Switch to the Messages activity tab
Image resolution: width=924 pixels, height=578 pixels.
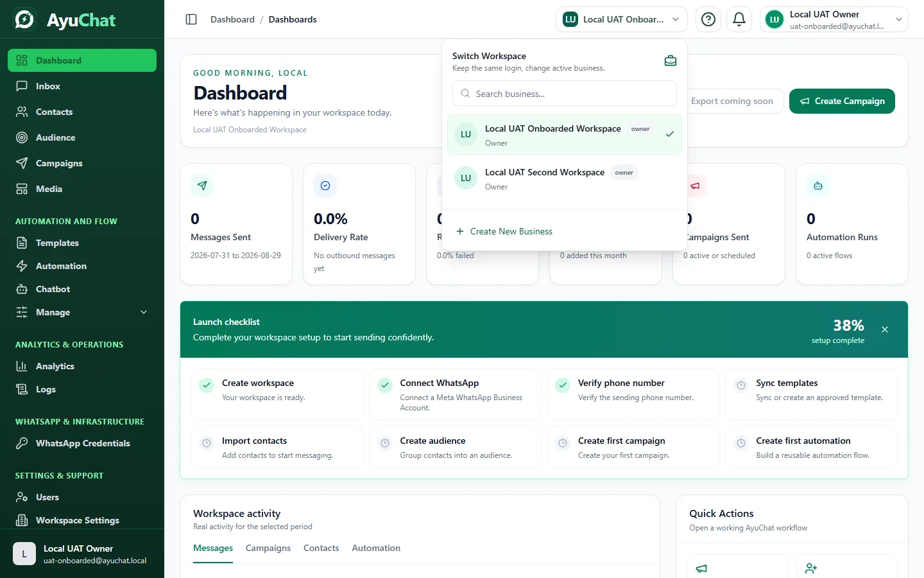(213, 548)
